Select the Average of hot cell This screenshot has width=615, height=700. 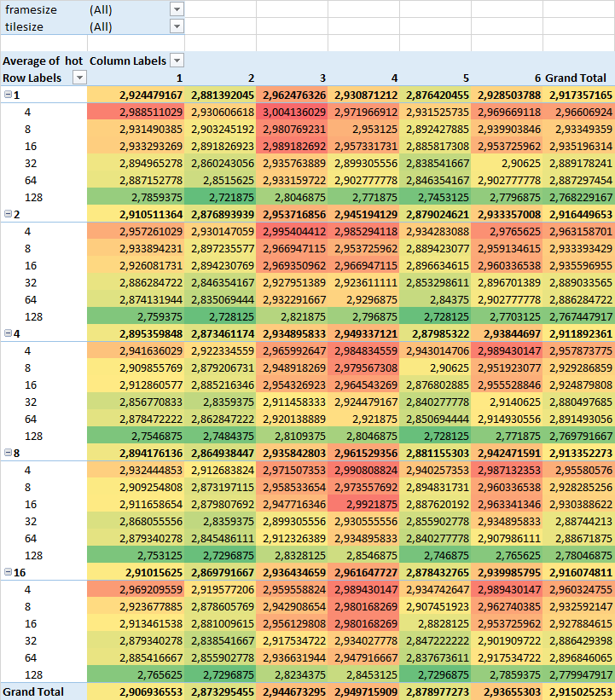(44, 61)
